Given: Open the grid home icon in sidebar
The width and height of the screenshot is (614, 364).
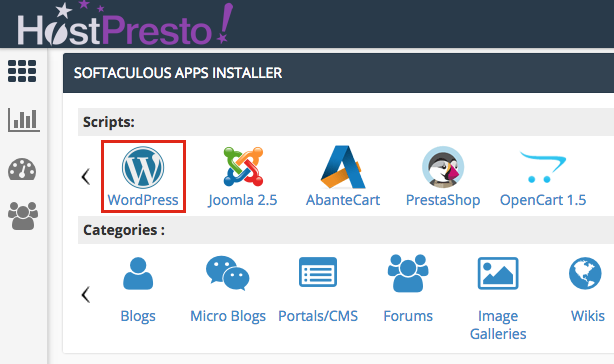Looking at the screenshot, I should click(22, 71).
